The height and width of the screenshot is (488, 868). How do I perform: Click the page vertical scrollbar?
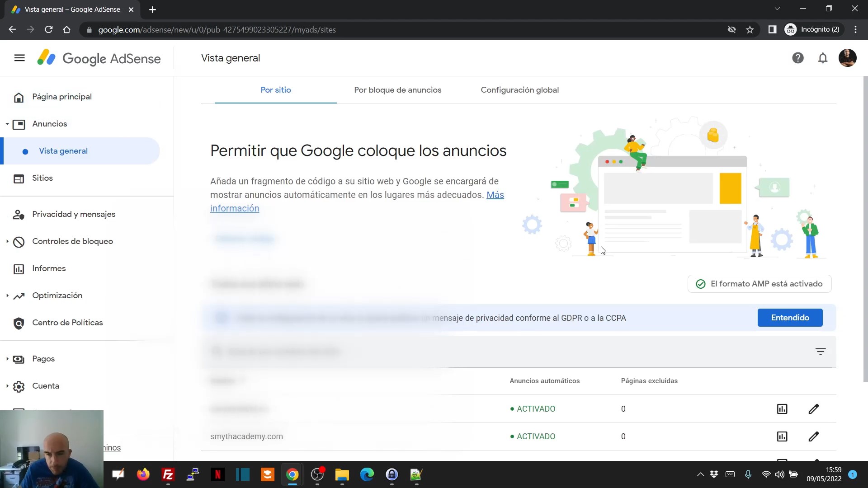point(865,226)
